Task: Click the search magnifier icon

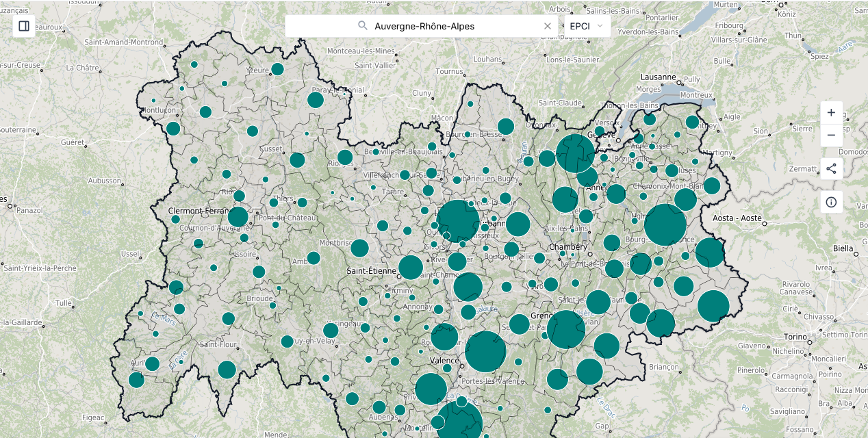Action: [363, 26]
